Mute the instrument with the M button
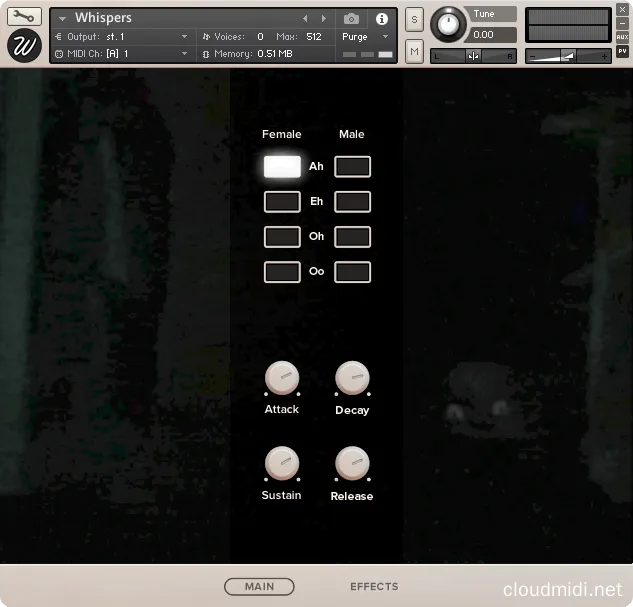This screenshot has width=633, height=607. [x=414, y=49]
